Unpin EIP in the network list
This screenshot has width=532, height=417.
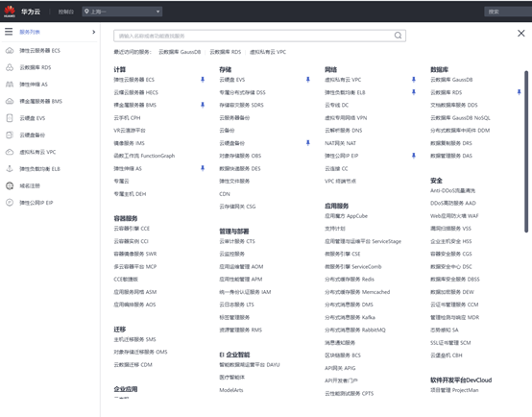(414, 156)
